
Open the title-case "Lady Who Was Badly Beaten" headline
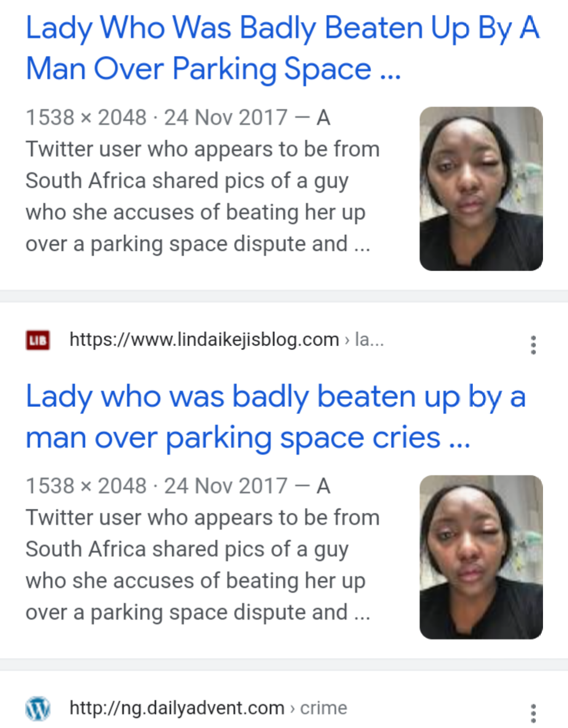pyautogui.click(x=282, y=48)
